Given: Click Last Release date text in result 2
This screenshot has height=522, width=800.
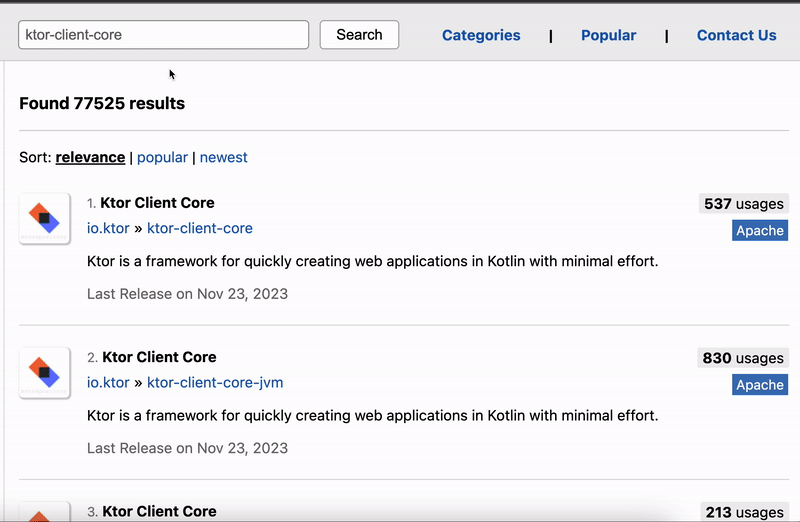Looking at the screenshot, I should pyautogui.click(x=187, y=448).
